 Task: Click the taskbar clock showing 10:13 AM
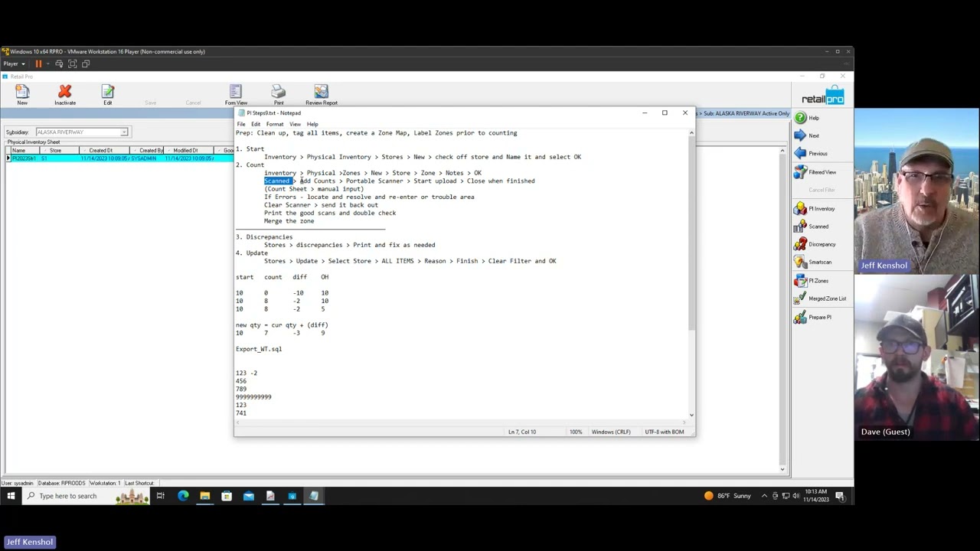pos(815,496)
